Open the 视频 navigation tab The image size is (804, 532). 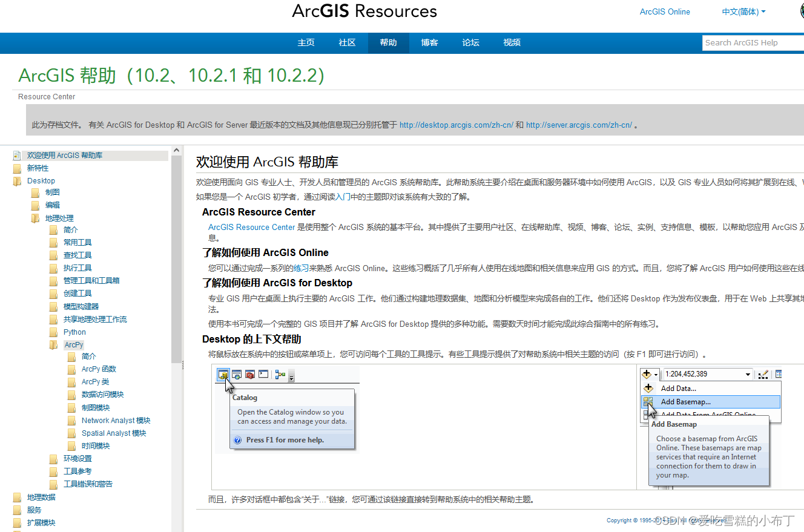pos(512,42)
